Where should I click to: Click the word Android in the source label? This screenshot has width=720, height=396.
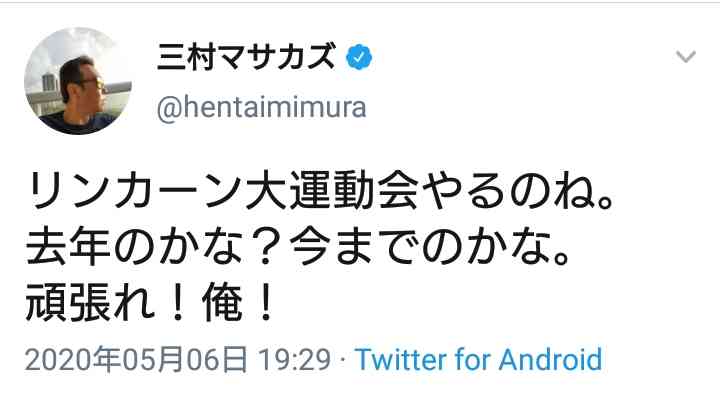pyautogui.click(x=550, y=359)
